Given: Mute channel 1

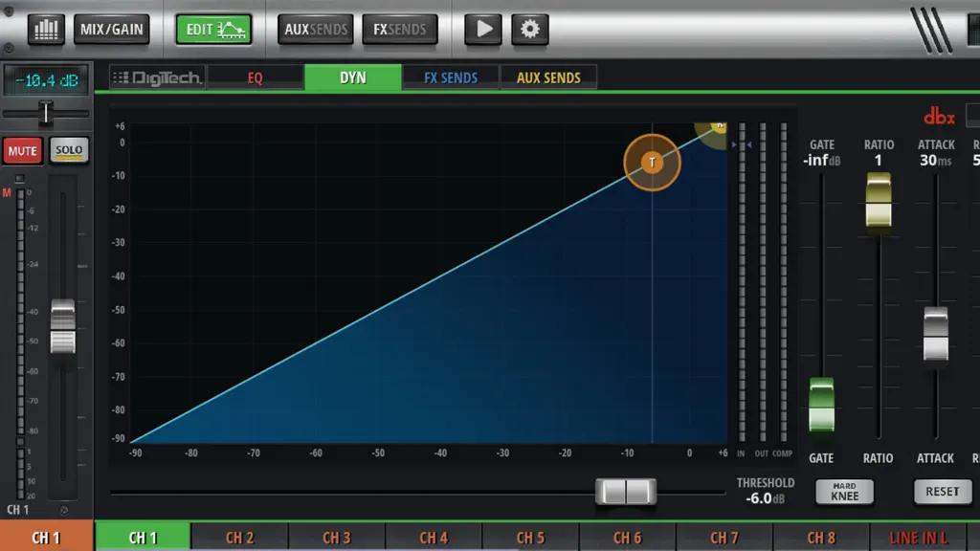Looking at the screenshot, I should point(23,150).
